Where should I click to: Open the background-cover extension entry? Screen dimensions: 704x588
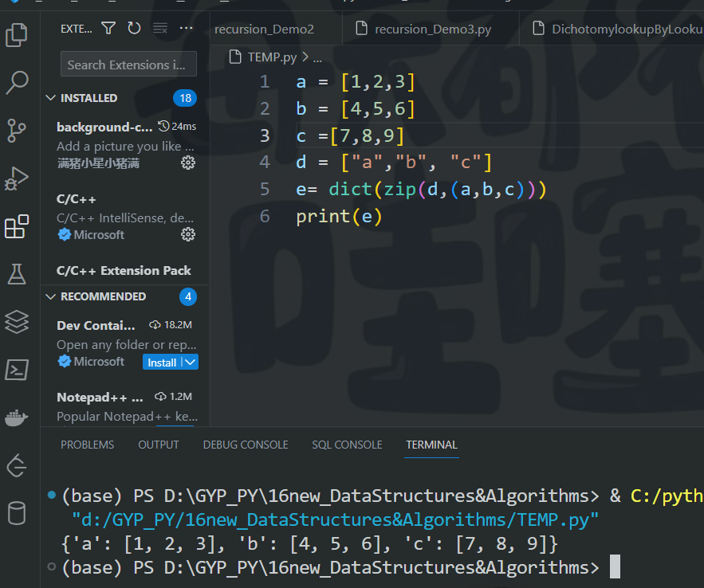click(x=125, y=145)
